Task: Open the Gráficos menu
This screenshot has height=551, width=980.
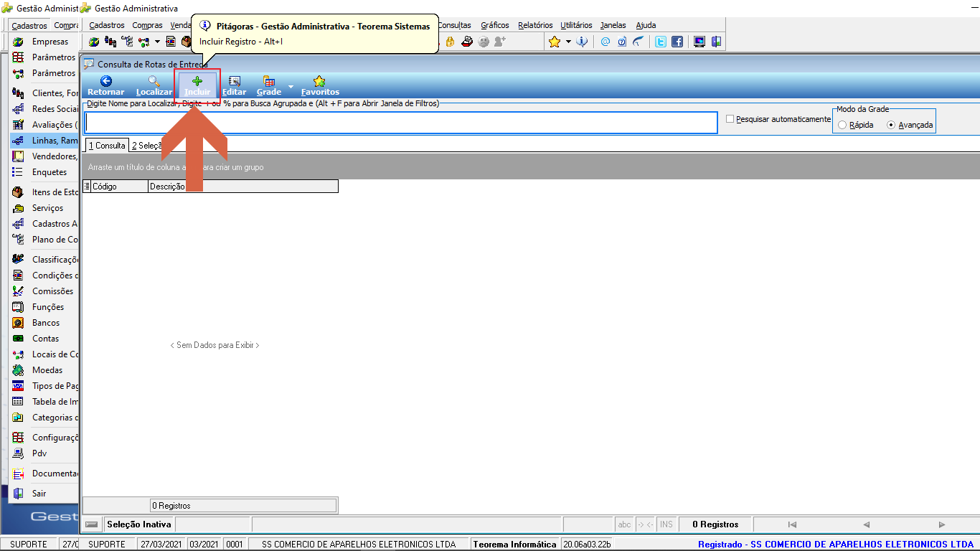Action: pyautogui.click(x=495, y=25)
